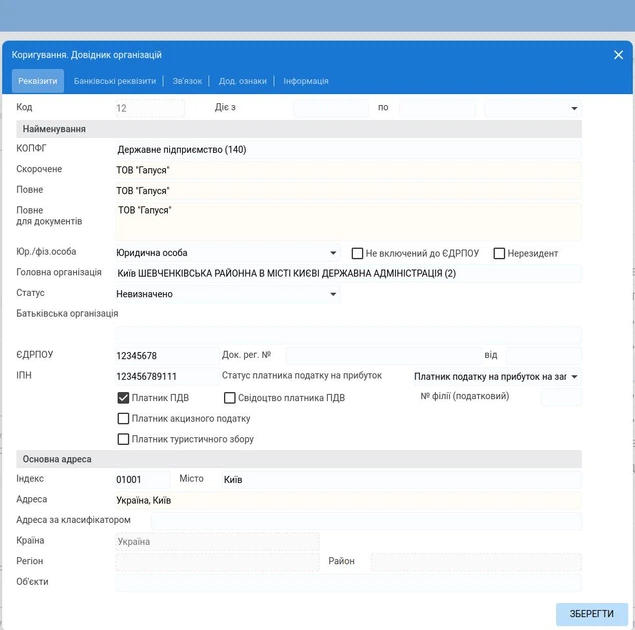Click the Район field
This screenshot has height=630, width=635.
476,562
